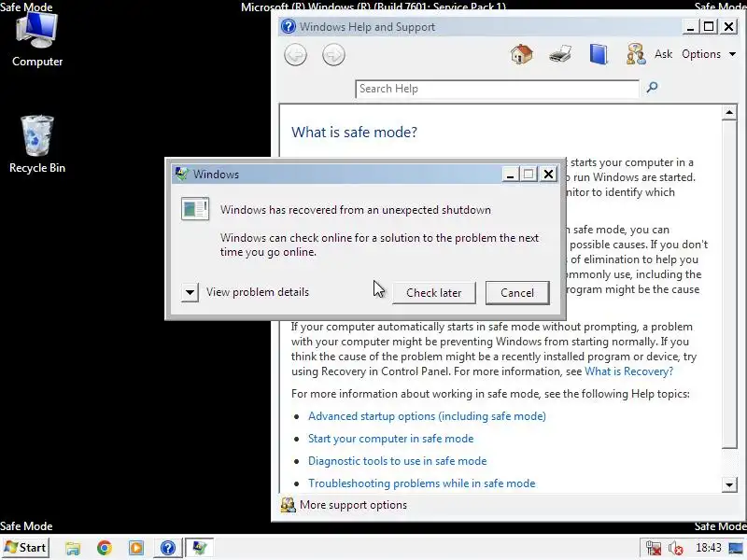This screenshot has height=560, width=747.
Task: Click the Search Help input field
Action: pyautogui.click(x=497, y=89)
